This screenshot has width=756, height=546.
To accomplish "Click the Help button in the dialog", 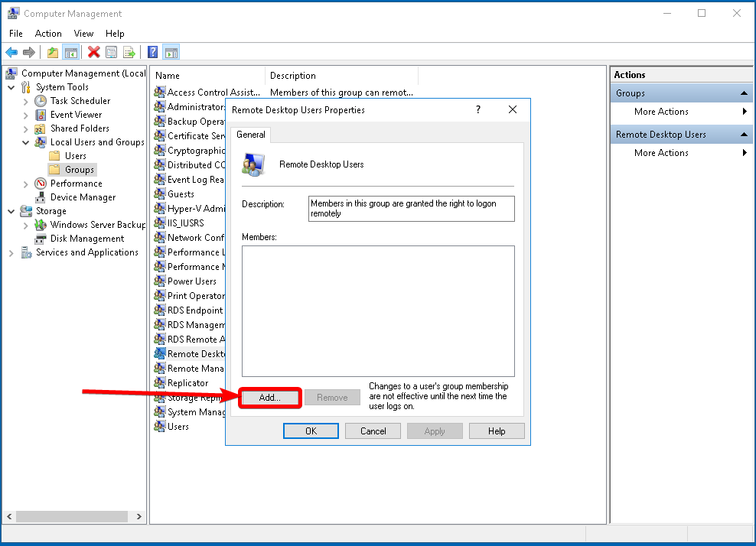I will [497, 431].
